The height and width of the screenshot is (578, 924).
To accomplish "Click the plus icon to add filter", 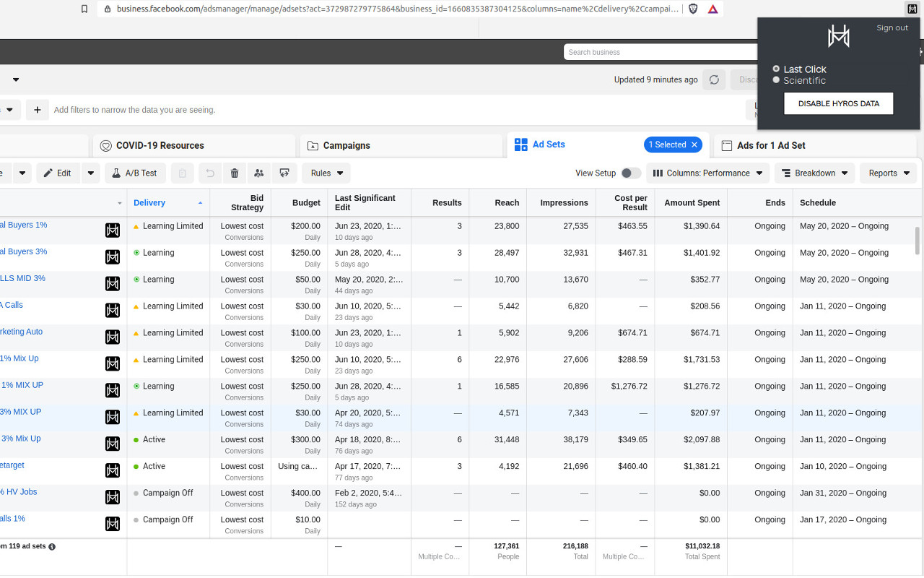I will [x=38, y=110].
